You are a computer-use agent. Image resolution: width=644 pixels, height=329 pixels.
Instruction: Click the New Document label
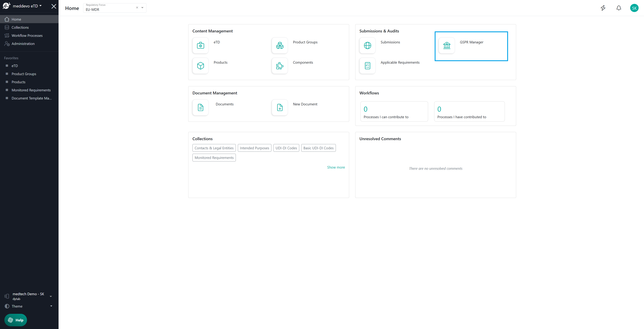tap(305, 104)
